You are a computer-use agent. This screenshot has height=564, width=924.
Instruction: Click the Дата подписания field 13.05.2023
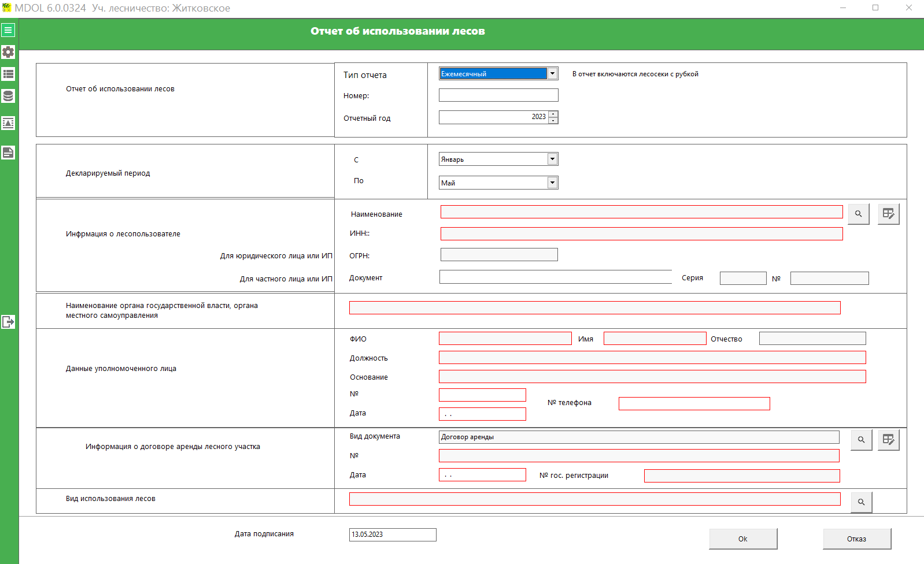393,535
